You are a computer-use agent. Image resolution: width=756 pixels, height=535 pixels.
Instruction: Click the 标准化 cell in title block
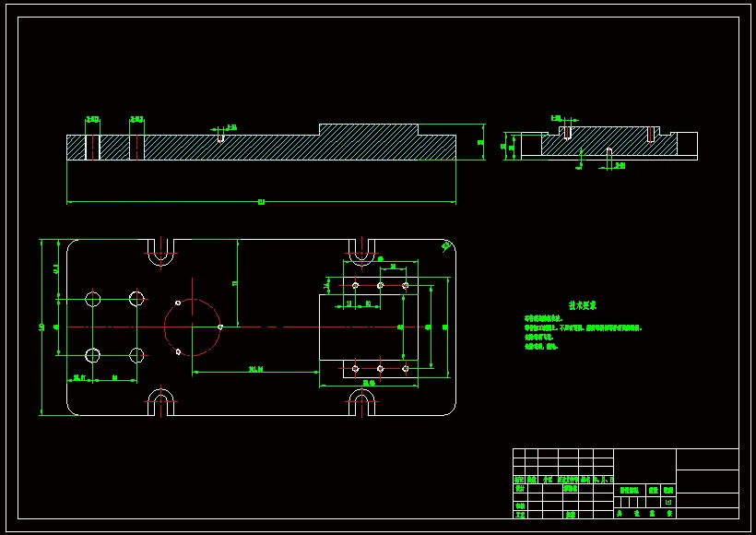[x=571, y=488]
